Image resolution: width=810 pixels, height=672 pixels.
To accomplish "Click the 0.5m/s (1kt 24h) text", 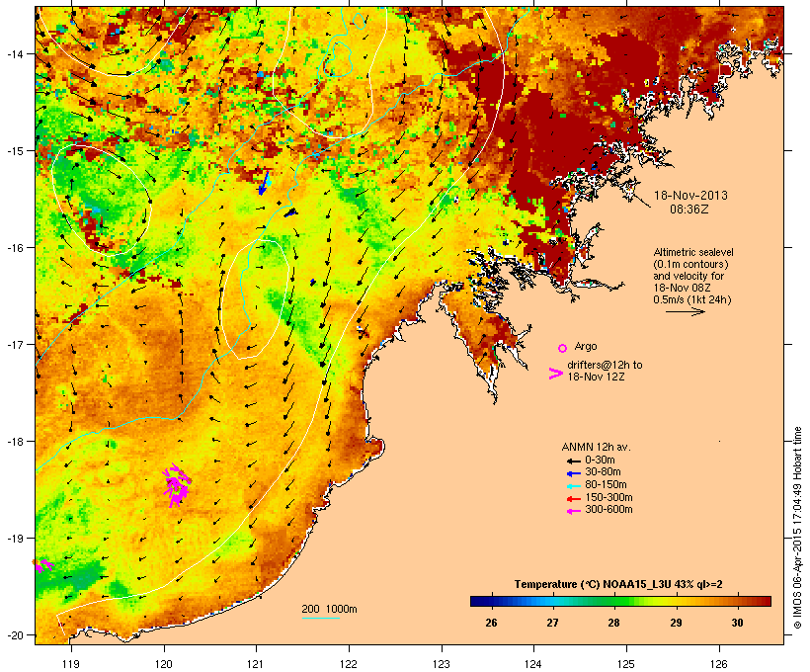I will pyautogui.click(x=692, y=299).
